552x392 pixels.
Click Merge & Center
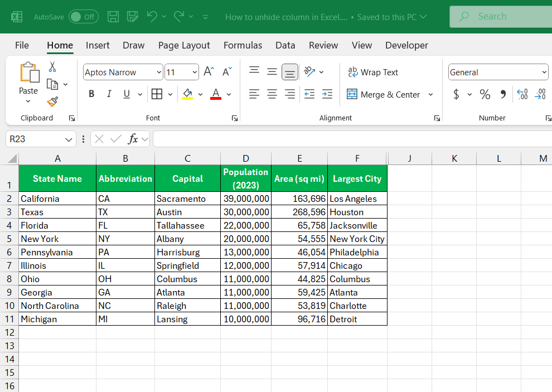[x=384, y=94]
